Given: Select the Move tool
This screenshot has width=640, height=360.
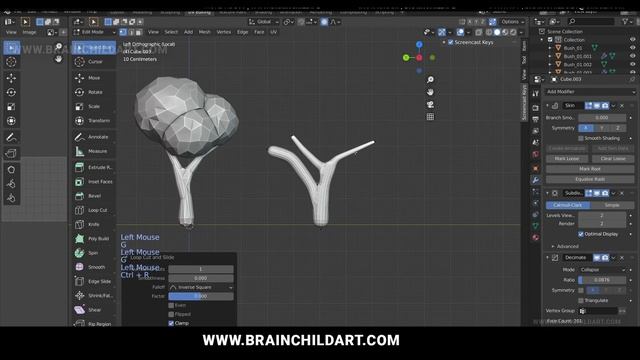Looking at the screenshot, I should 94,78.
